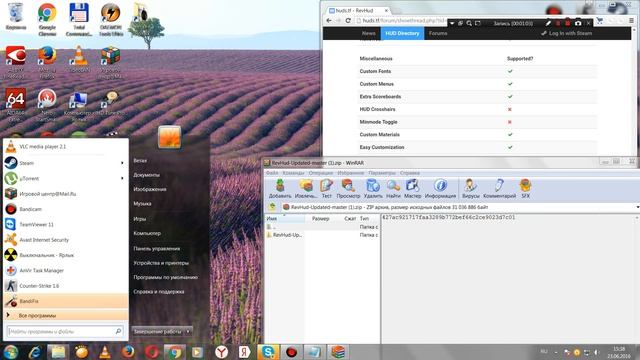The width and height of the screenshot is (640, 360).
Task: Click Bandicam overlay magnifier icon
Action: coord(469,23)
